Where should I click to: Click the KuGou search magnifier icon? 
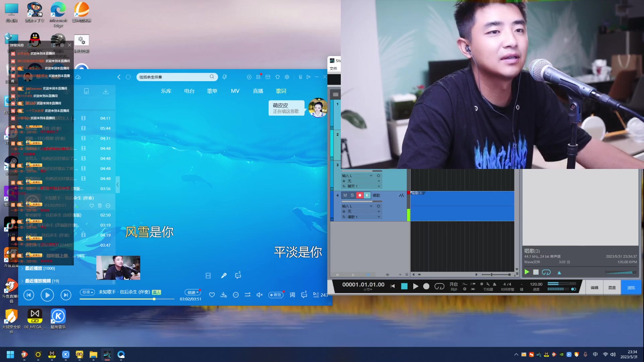point(212,77)
